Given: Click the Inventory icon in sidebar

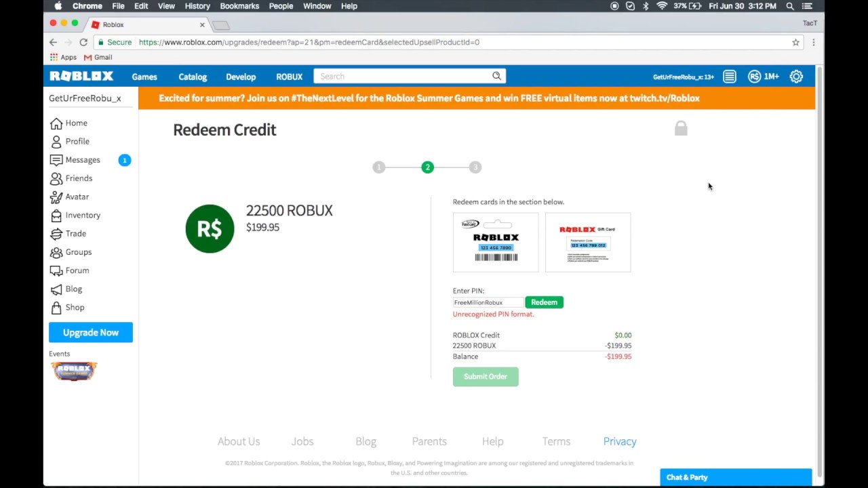Looking at the screenshot, I should [x=56, y=215].
